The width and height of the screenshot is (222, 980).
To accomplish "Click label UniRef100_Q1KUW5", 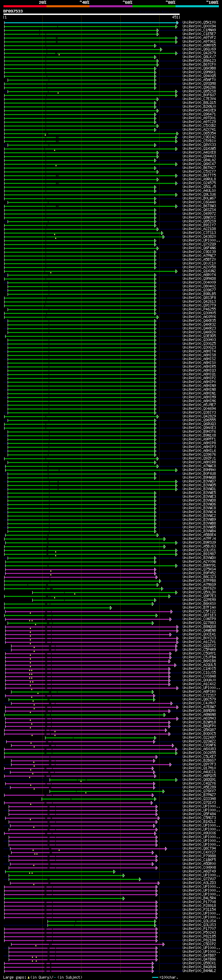I will point(199,148).
